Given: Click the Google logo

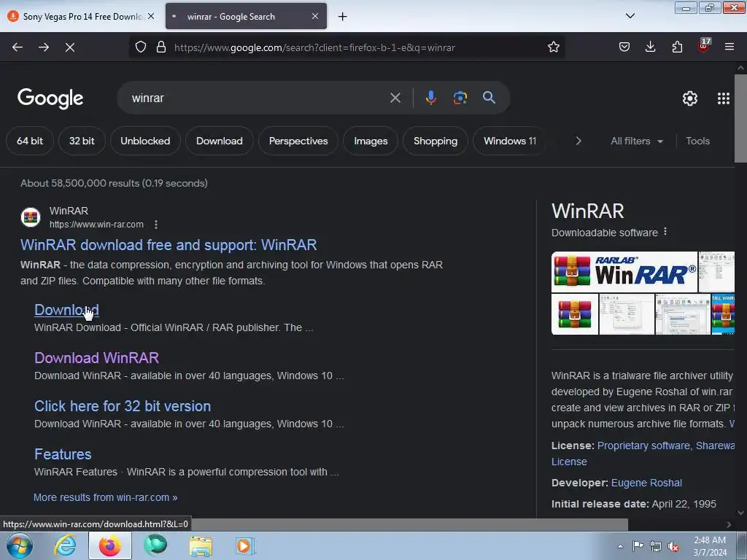Looking at the screenshot, I should click(50, 98).
